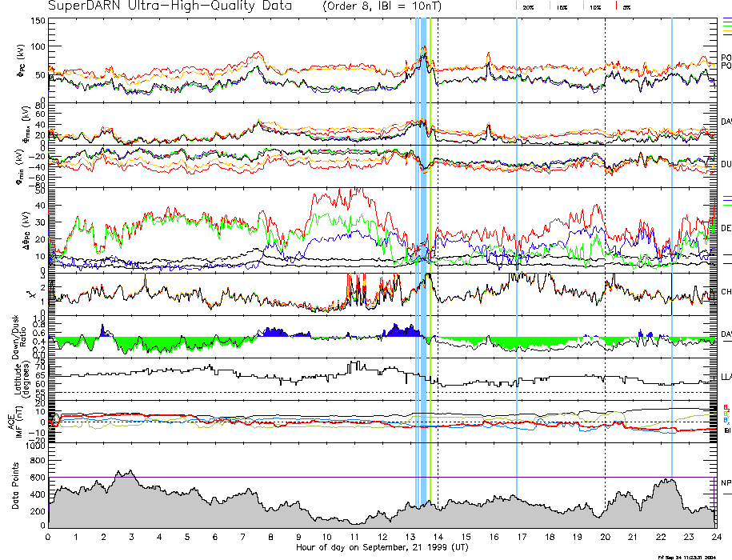Select the 15% legend entry

click(562, 6)
